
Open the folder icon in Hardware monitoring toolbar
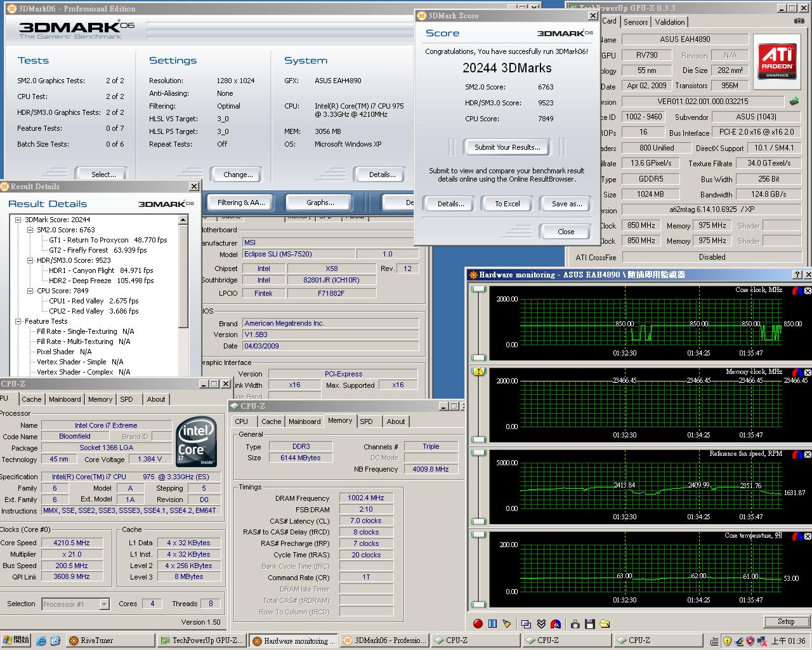point(605,624)
